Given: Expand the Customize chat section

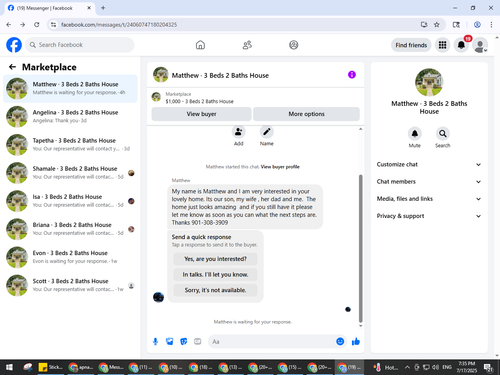Looking at the screenshot, I should click(x=429, y=164).
